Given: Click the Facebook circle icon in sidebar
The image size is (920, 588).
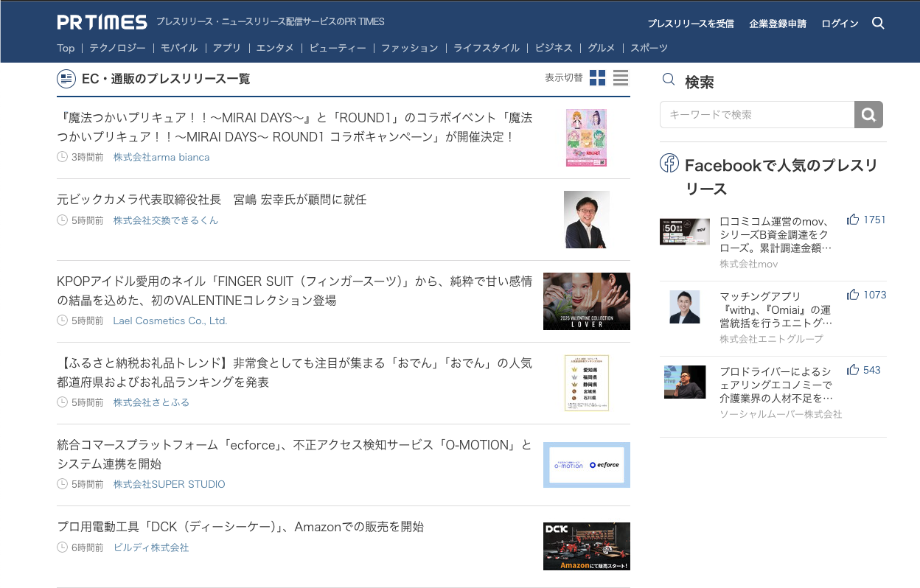Looking at the screenshot, I should [669, 164].
